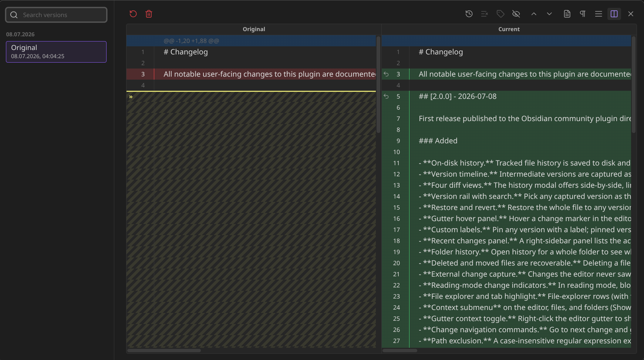Click the 'Folder history' line

pos(506,252)
